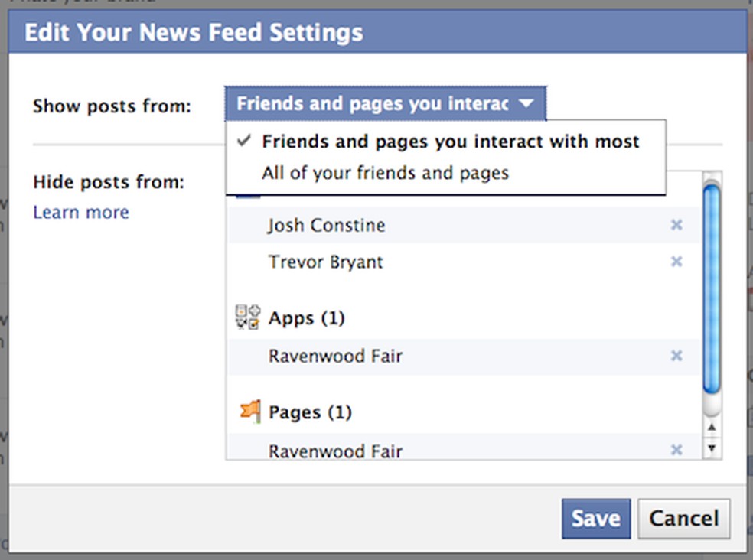
Task: Remove Josh Constine from hidden list
Action: pyautogui.click(x=676, y=225)
